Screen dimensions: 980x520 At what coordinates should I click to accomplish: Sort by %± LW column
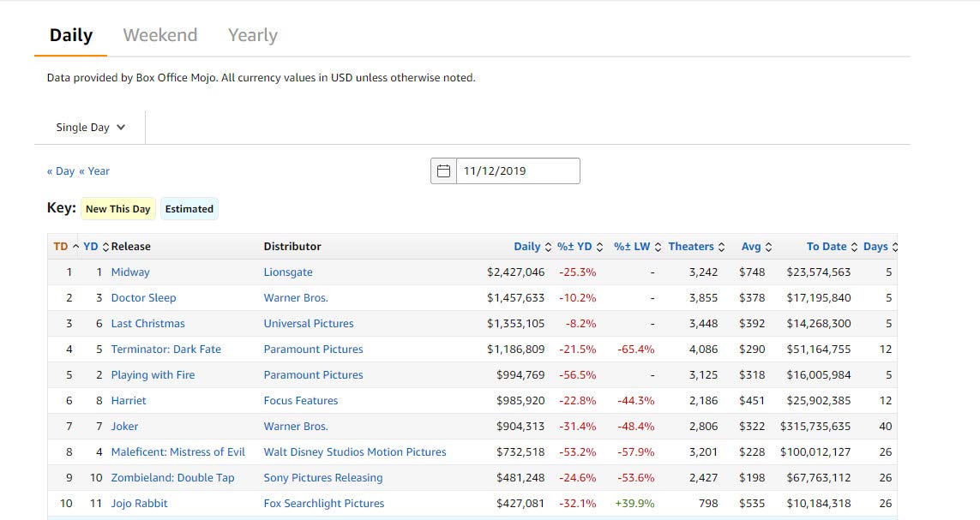point(632,247)
